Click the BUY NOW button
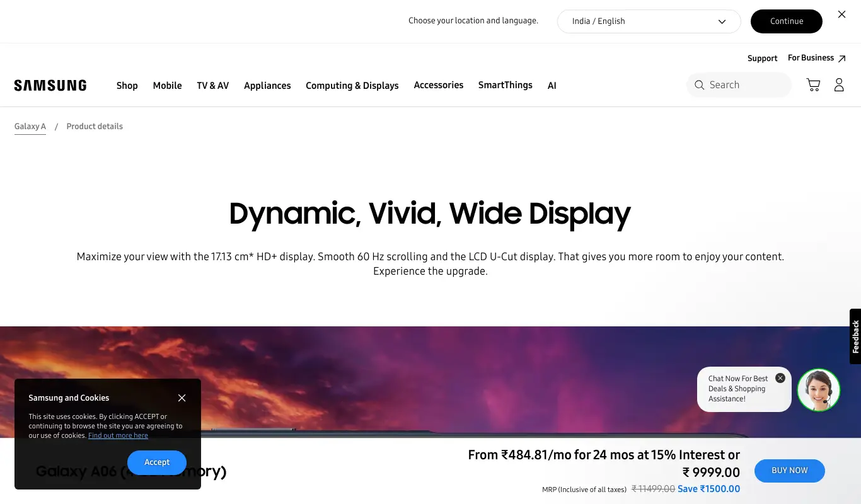This screenshot has width=861, height=504. pyautogui.click(x=790, y=471)
